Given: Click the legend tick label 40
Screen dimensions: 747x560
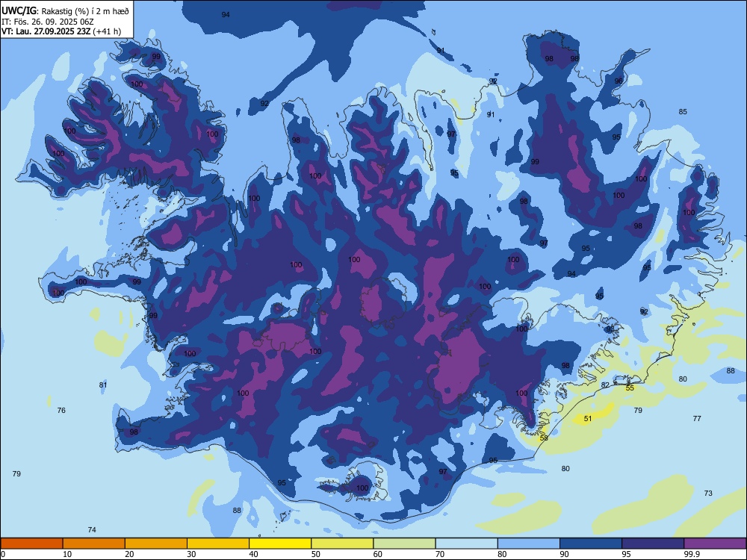Looking at the screenshot, I should pyautogui.click(x=253, y=554).
